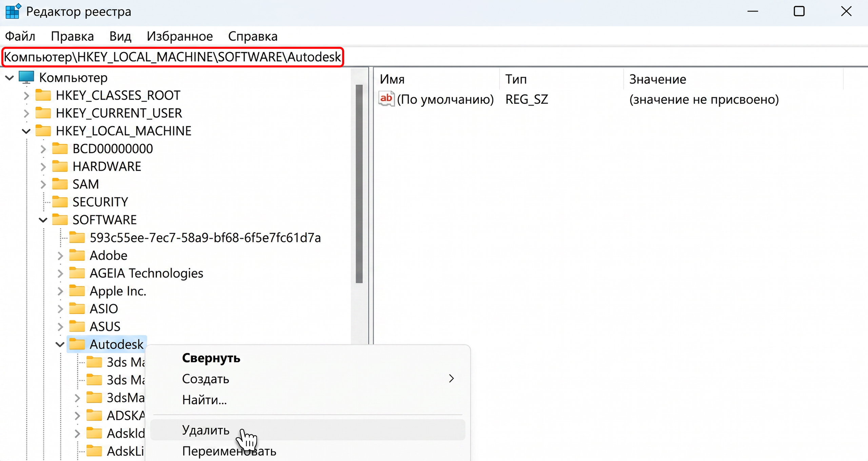Click the ab string value icon

click(387, 99)
